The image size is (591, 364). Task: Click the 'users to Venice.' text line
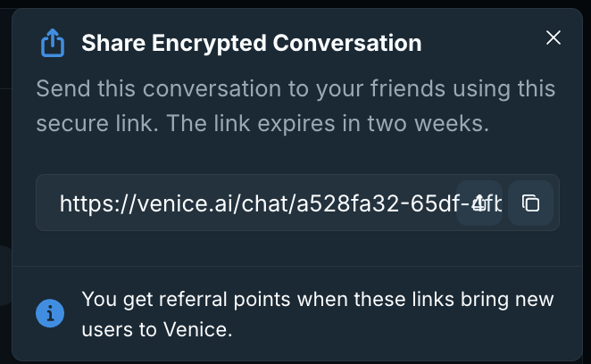157,330
